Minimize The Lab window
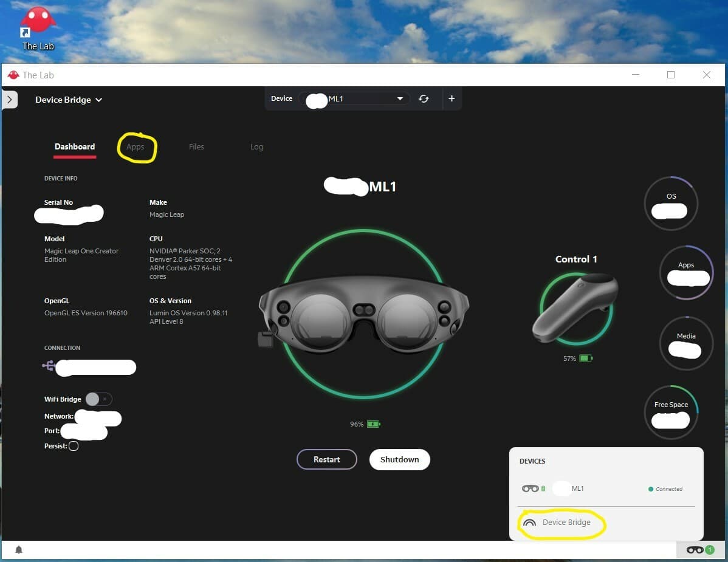 tap(636, 75)
